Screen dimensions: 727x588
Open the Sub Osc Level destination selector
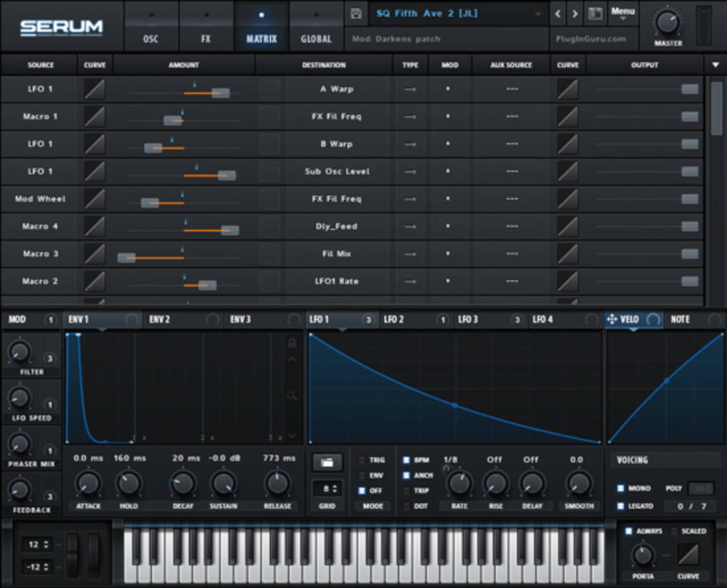click(x=337, y=172)
